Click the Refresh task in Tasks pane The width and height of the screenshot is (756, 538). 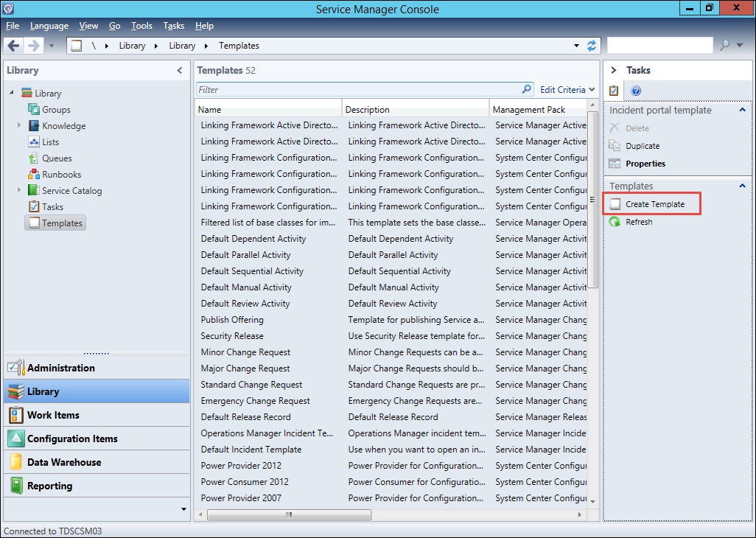[x=639, y=223]
